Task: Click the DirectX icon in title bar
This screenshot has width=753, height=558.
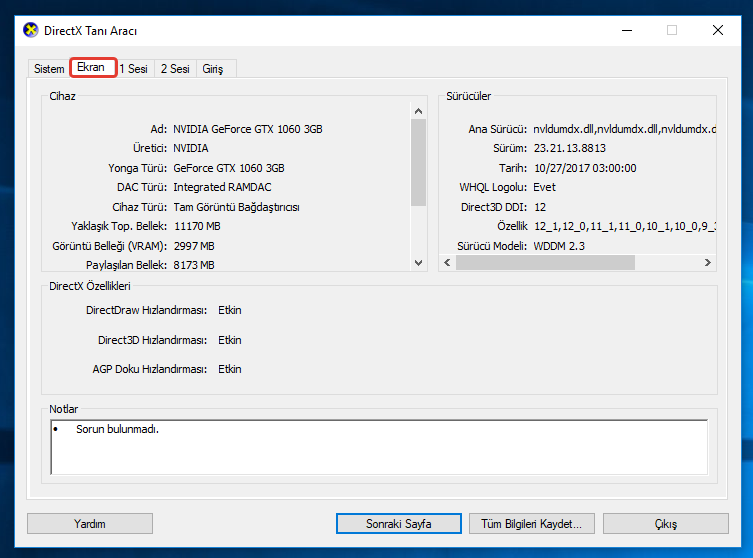Action: (31, 30)
